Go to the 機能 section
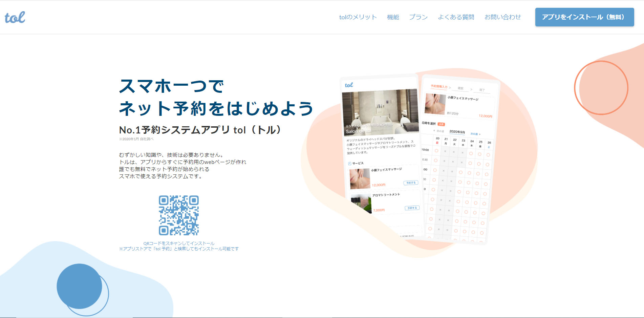Screen dimensions: 644x318 [x=393, y=17]
